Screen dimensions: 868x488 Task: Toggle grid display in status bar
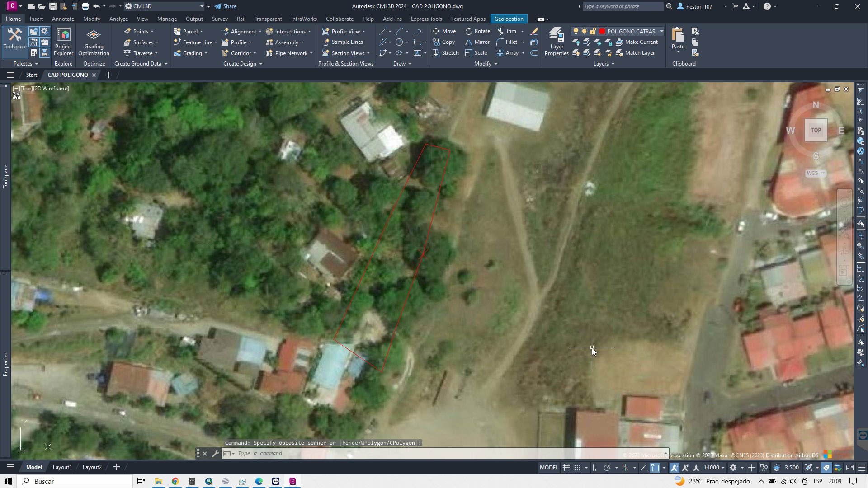click(x=566, y=468)
